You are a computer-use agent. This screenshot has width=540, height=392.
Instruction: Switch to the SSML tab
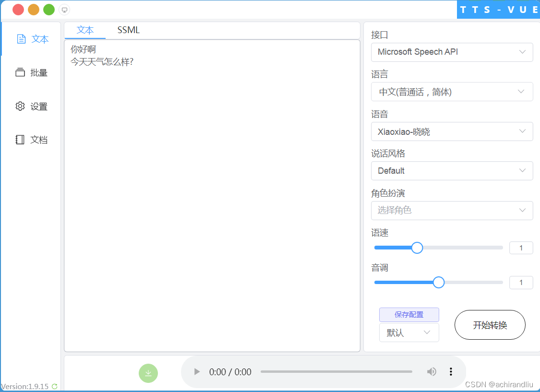(129, 30)
